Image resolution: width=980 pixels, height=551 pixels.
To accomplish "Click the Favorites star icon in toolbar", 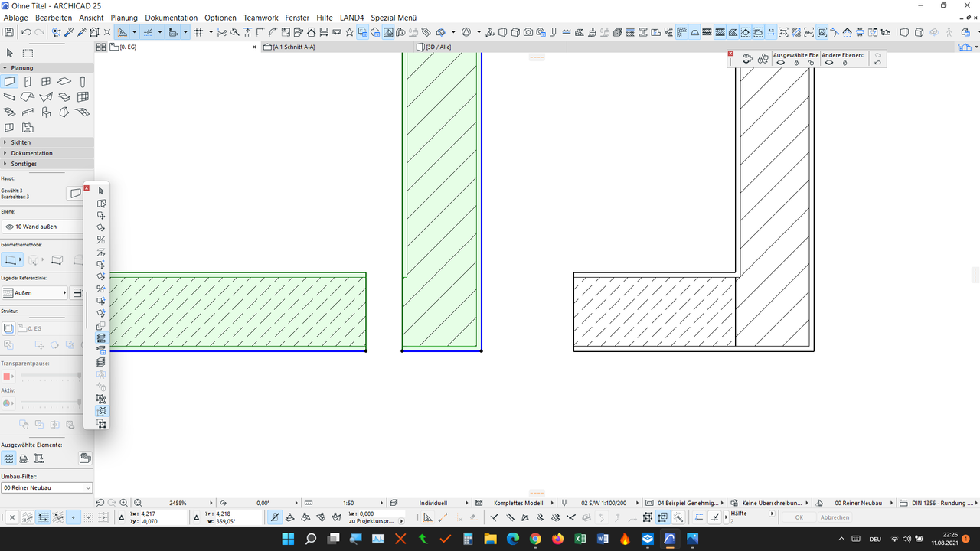I will pos(350,32).
